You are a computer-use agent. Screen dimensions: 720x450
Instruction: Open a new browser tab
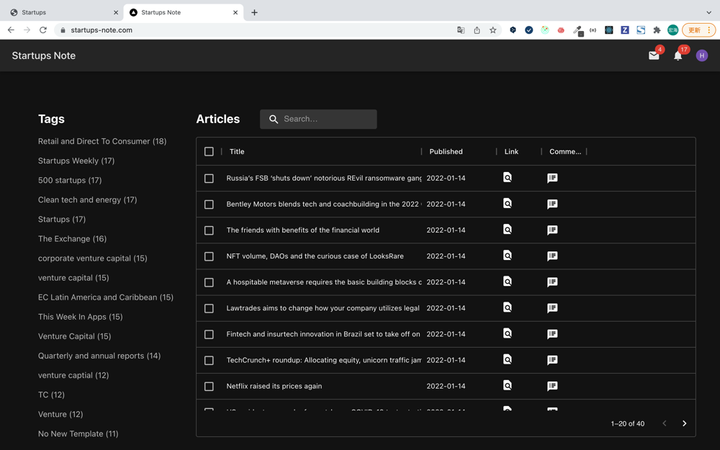point(254,12)
